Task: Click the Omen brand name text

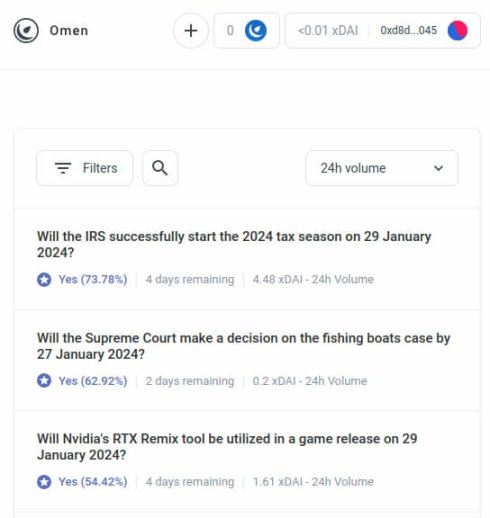Action: [x=69, y=31]
